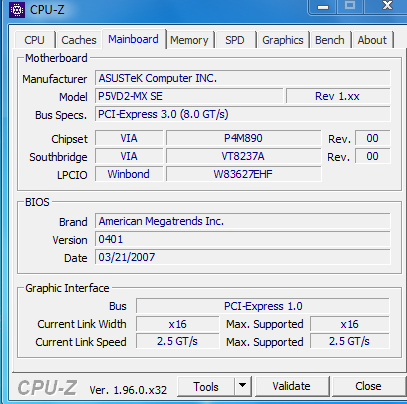407x404 pixels.
Task: Click the Current Link Width x16 value
Action: click(x=178, y=324)
